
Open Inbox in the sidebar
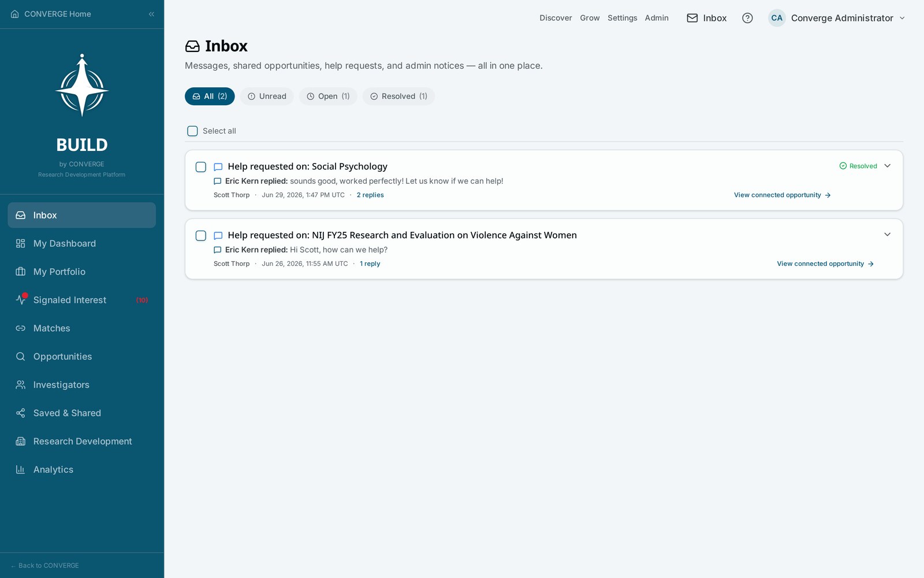[x=81, y=215]
